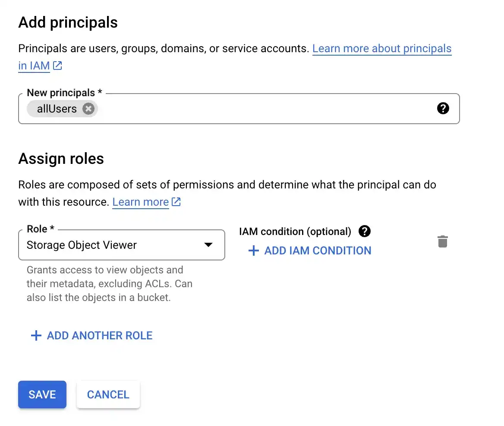The image size is (504, 426).
Task: Expand the Role dropdown arrow
Action: [x=208, y=245]
